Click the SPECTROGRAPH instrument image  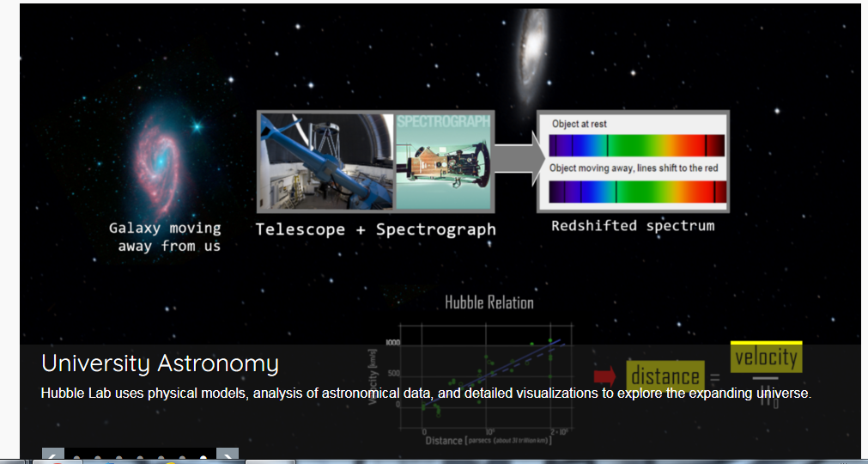[x=443, y=162]
